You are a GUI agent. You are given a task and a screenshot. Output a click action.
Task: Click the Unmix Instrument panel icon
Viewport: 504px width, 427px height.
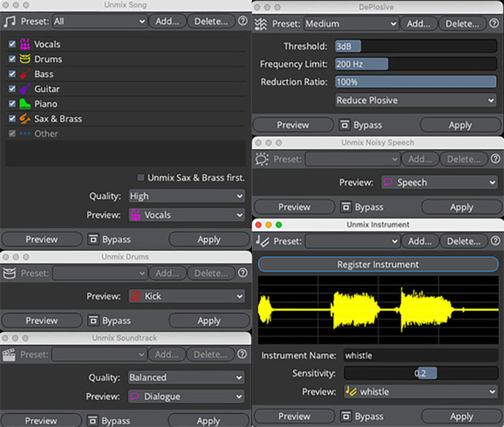click(262, 241)
